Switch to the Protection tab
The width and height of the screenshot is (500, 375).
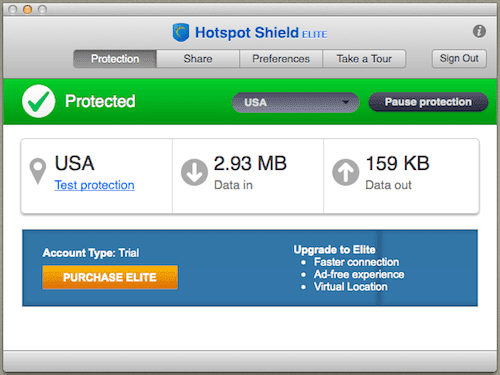coord(115,59)
